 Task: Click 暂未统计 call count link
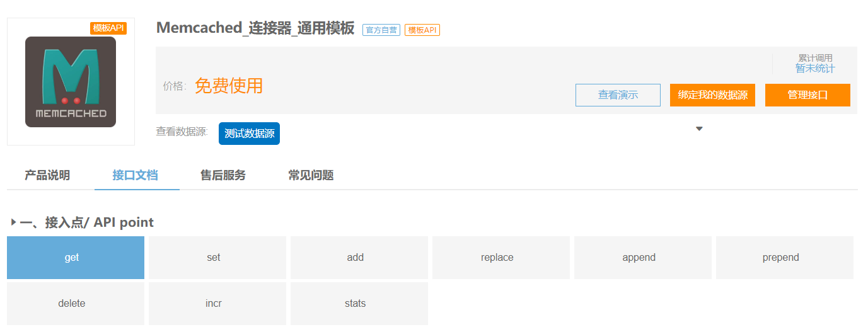pos(815,68)
